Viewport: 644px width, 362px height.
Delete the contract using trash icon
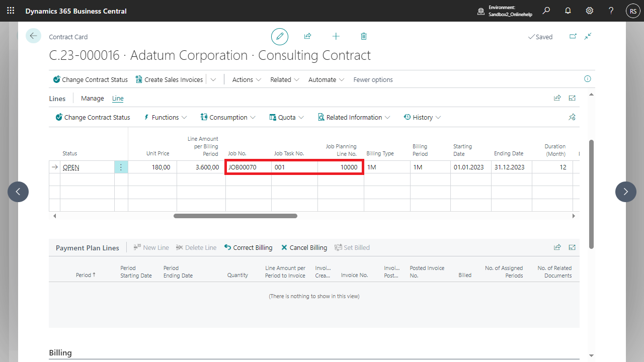pos(364,37)
